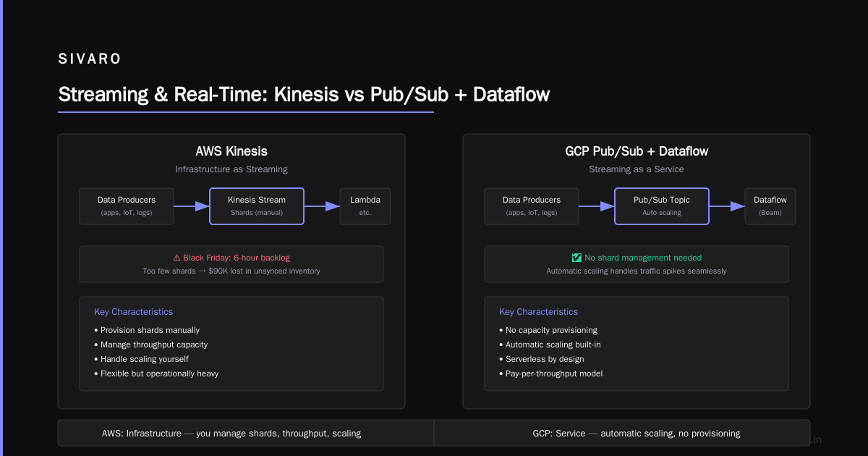Click the warning icon beside Black Friday

click(x=176, y=258)
